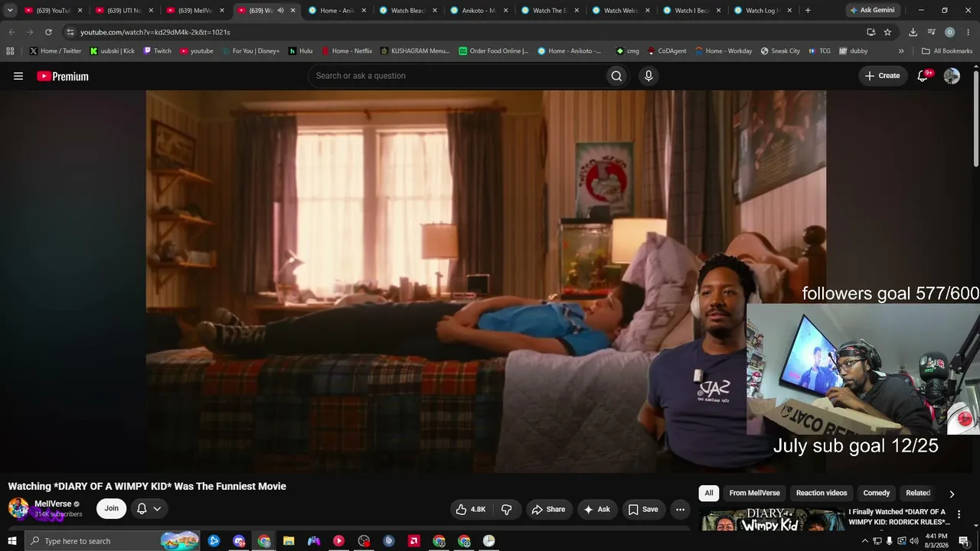Open the Chrome apps grid shortcut
Viewport: 980px width, 551px height.
[x=10, y=51]
